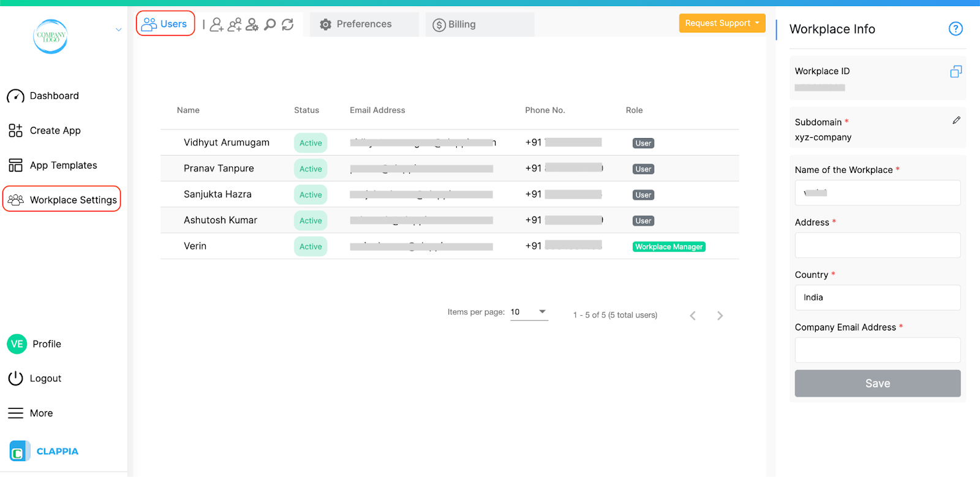The width and height of the screenshot is (980, 477).
Task: Click Active status for Verin
Action: pos(311,246)
